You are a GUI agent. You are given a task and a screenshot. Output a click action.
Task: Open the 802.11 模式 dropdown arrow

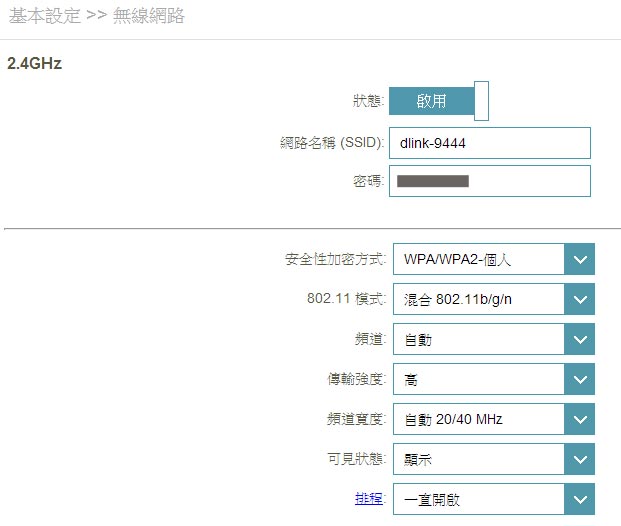580,299
